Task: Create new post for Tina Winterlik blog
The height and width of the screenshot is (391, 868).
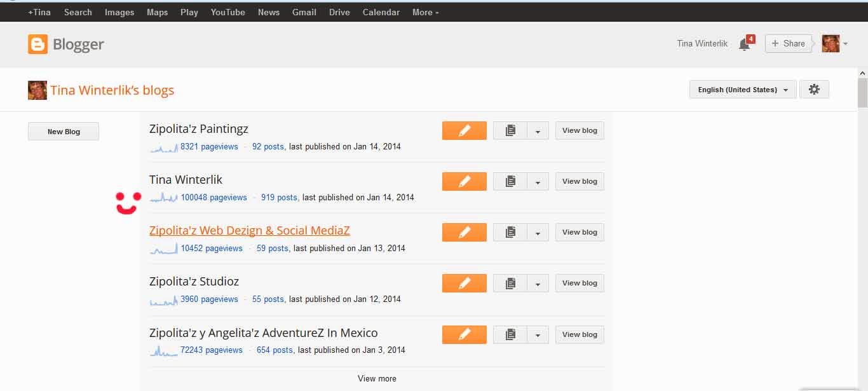Action: coord(465,181)
